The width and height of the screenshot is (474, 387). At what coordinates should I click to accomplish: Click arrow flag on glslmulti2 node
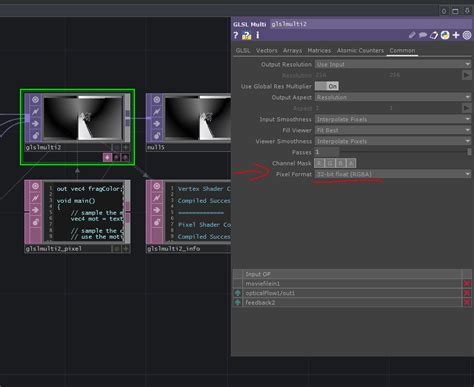tap(35, 124)
